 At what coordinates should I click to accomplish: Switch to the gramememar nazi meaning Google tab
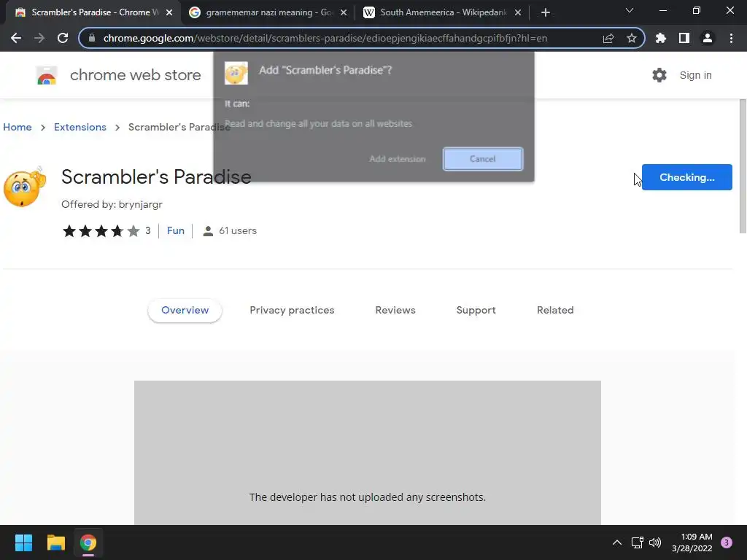click(268, 12)
